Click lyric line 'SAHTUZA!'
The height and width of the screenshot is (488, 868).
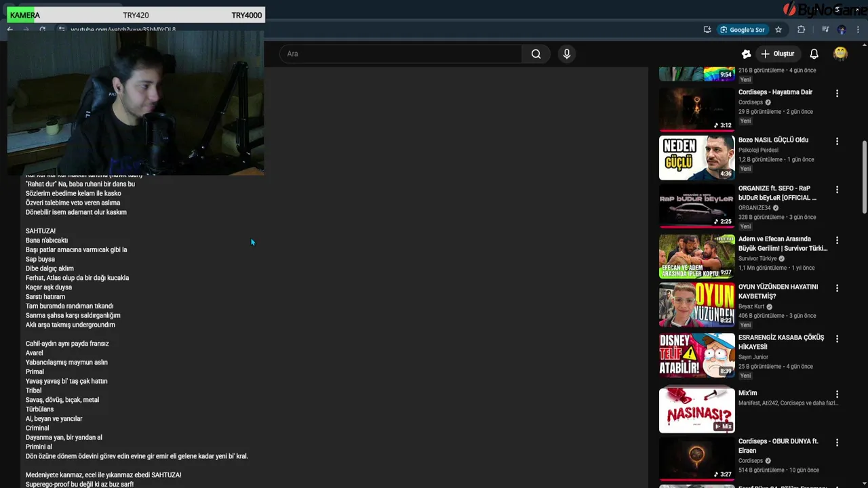(41, 231)
